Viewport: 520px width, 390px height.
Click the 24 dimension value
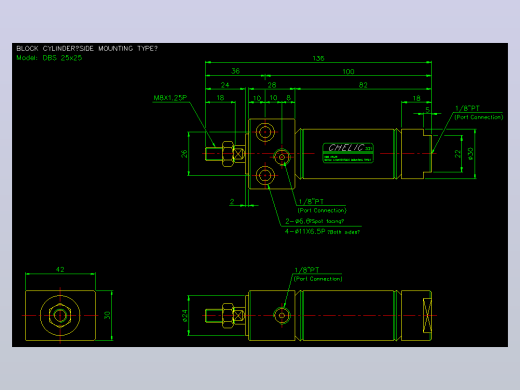point(225,85)
